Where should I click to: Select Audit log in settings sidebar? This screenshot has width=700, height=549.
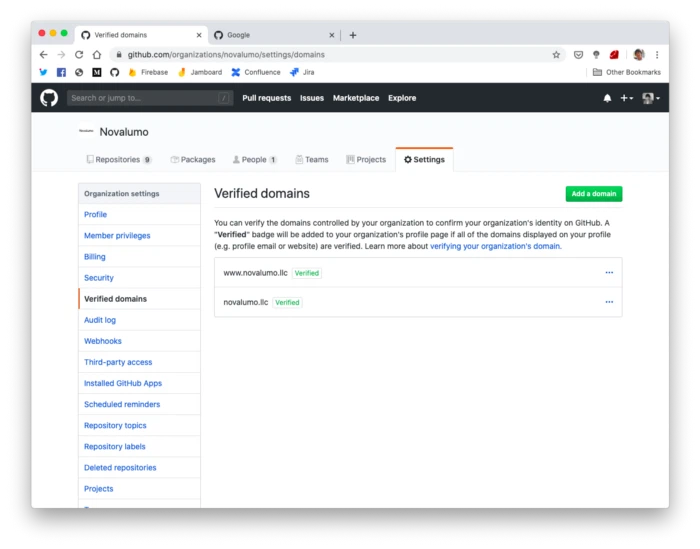100,320
